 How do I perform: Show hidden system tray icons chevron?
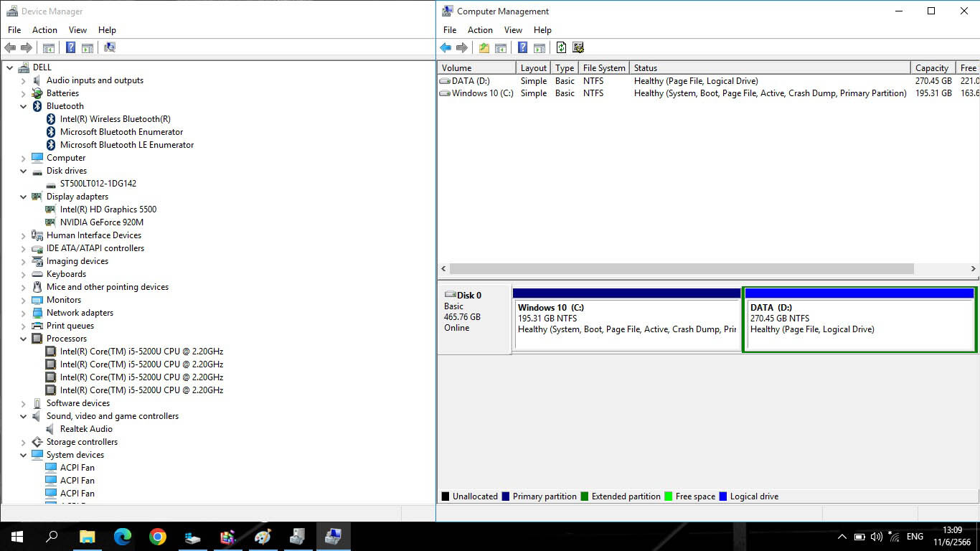click(842, 537)
